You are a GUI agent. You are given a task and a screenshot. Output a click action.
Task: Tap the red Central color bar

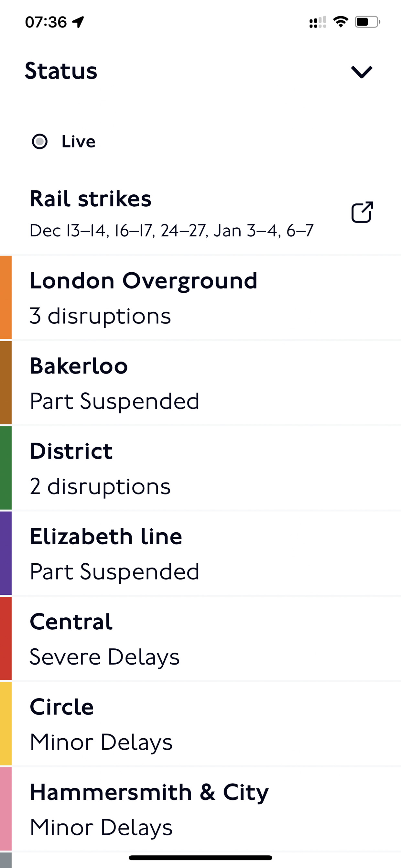[6, 638]
